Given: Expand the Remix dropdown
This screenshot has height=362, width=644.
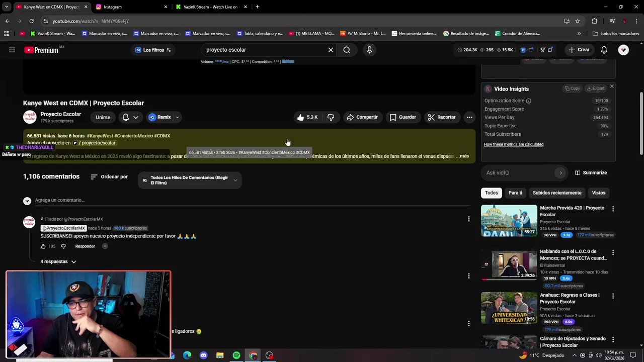Looking at the screenshot, I should coord(177,117).
